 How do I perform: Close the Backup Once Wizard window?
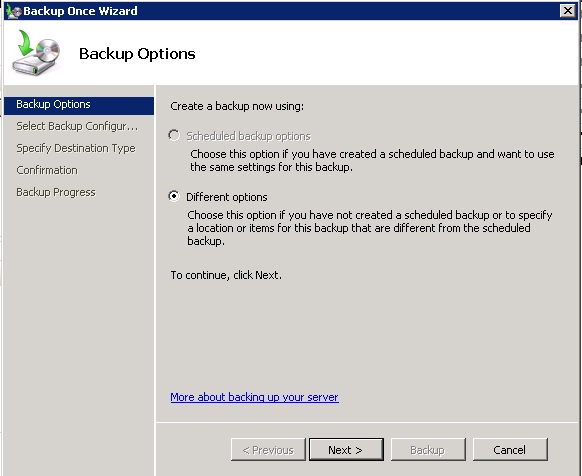click(568, 11)
